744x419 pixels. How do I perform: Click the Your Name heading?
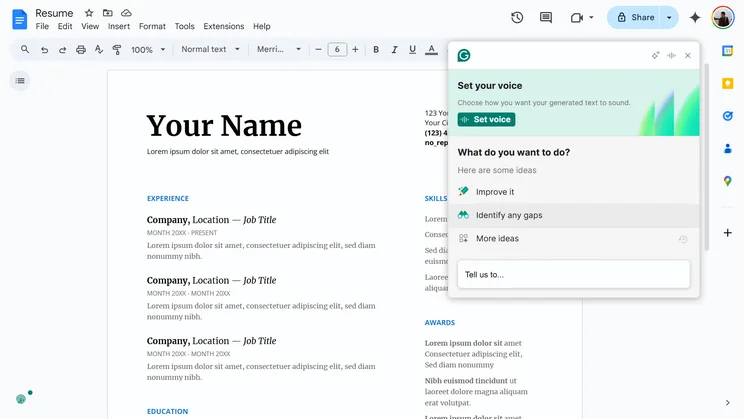224,126
